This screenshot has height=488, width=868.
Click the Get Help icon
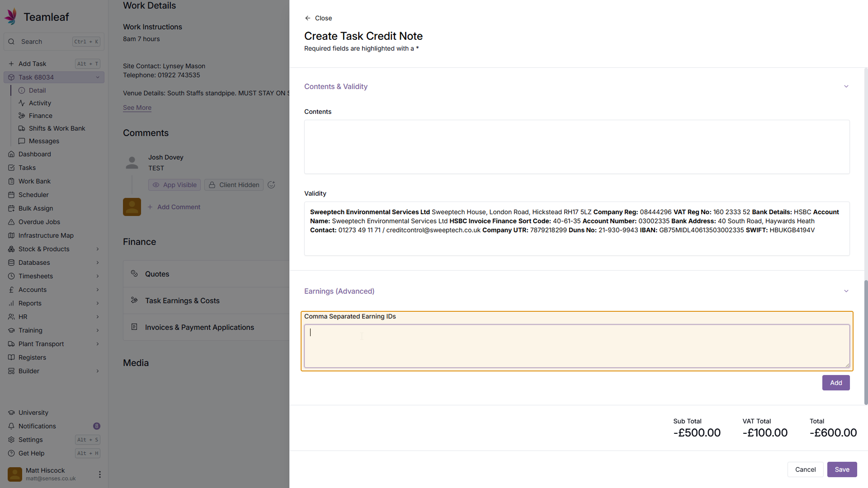(11, 453)
